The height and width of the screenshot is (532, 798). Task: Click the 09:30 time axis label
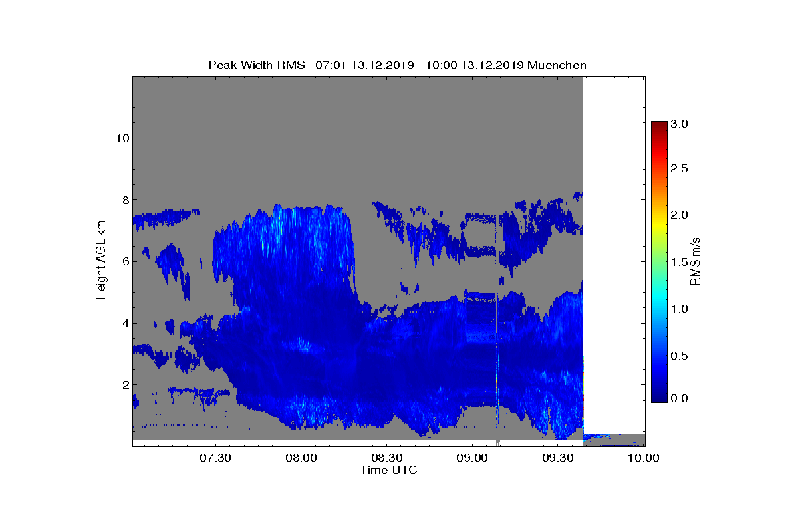(x=559, y=458)
